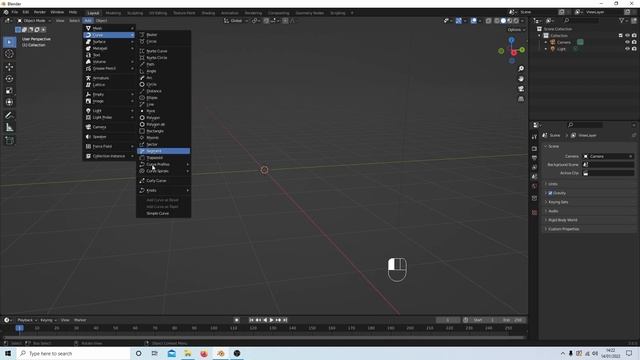The height and width of the screenshot is (360, 640).
Task: Expand the Units panel
Action: click(588, 184)
